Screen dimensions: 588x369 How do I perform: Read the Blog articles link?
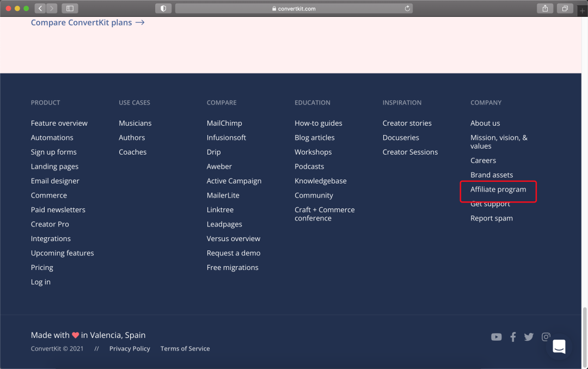point(314,138)
